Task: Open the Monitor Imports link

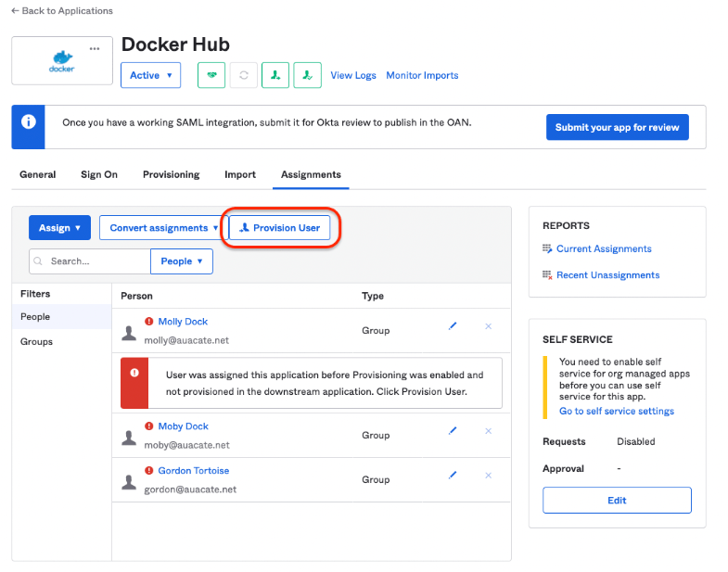Action: point(422,75)
